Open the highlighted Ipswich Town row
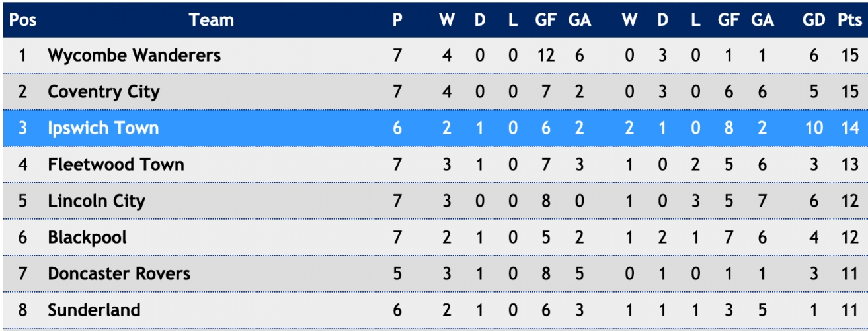The height and width of the screenshot is (331, 868). tap(434, 128)
